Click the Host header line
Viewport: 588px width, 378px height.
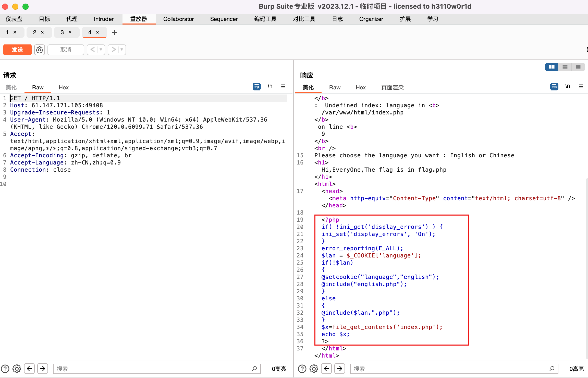click(56, 105)
